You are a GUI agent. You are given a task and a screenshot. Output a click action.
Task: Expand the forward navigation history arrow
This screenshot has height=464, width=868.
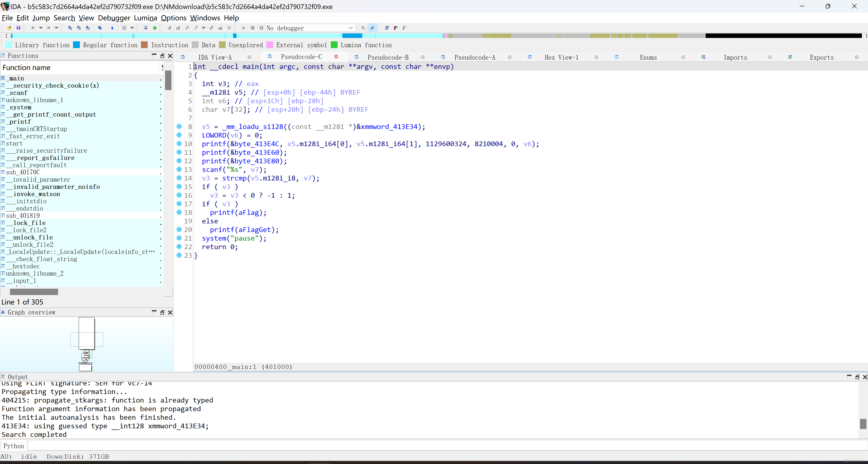56,28
